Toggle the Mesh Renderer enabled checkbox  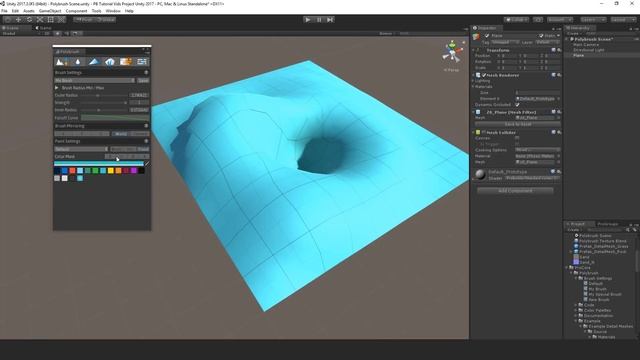[484, 75]
